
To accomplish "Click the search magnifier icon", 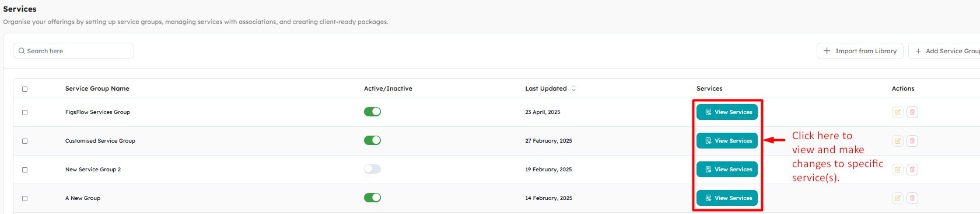I will 22,51.
